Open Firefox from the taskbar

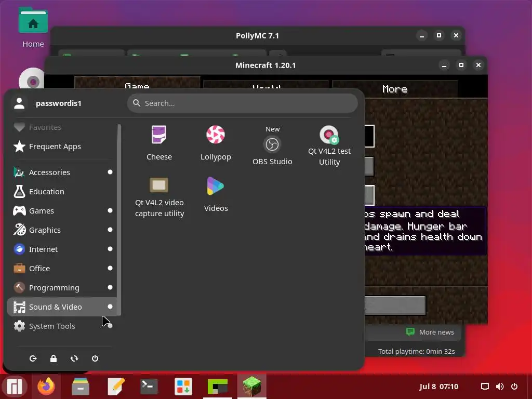click(x=46, y=387)
